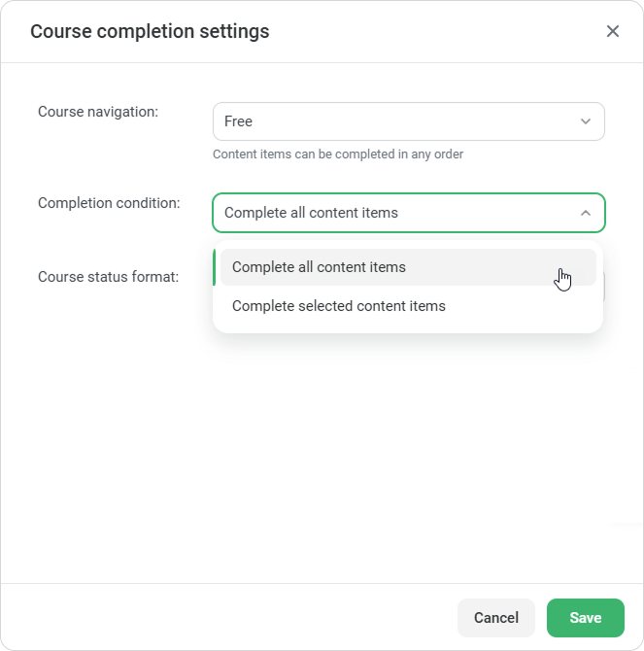Save the course completion settings
Screen dimensions: 644x651
[x=585, y=617]
